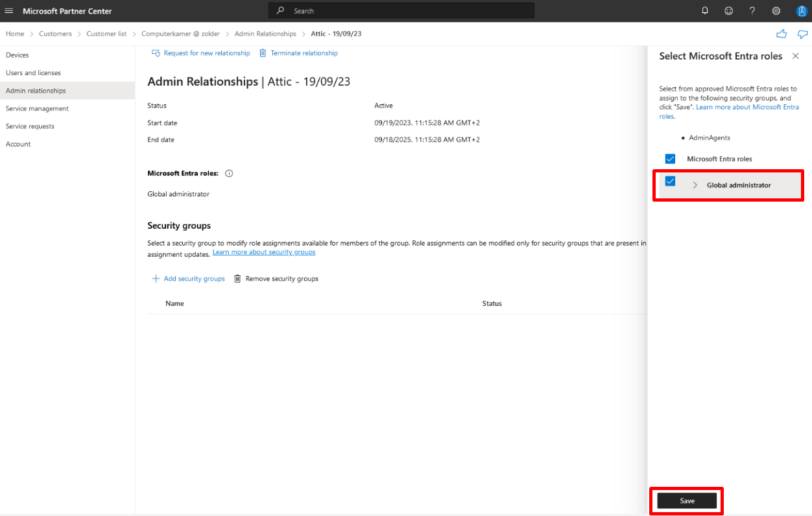812x516 pixels.
Task: Click Add security groups
Action: point(194,279)
